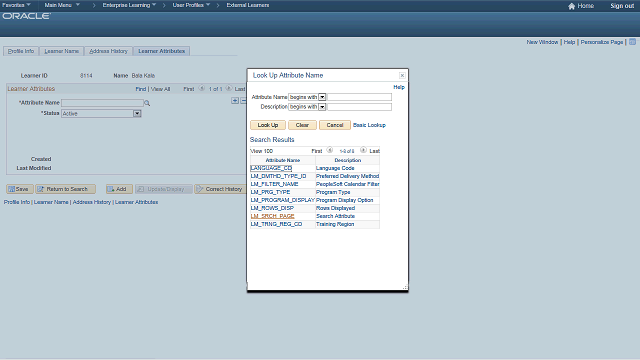Click bottom Learner Attributes link
This screenshot has height=360, width=640.
(x=136, y=202)
